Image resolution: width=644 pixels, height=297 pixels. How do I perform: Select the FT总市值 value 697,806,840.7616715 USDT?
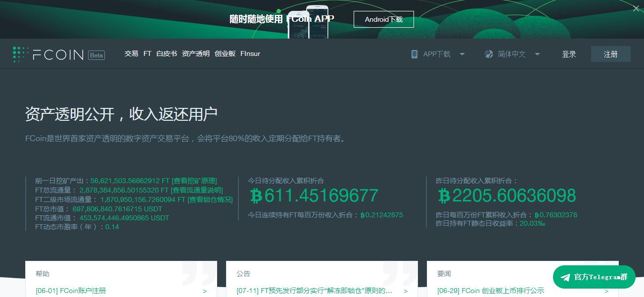coord(117,209)
